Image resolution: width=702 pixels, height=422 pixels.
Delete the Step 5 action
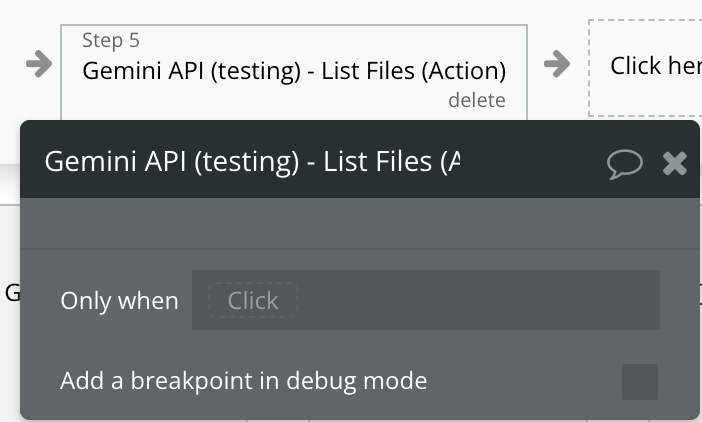pos(476,100)
